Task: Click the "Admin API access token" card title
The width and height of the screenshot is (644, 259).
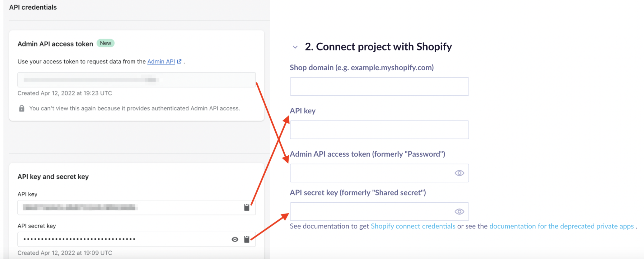Action: (x=55, y=44)
